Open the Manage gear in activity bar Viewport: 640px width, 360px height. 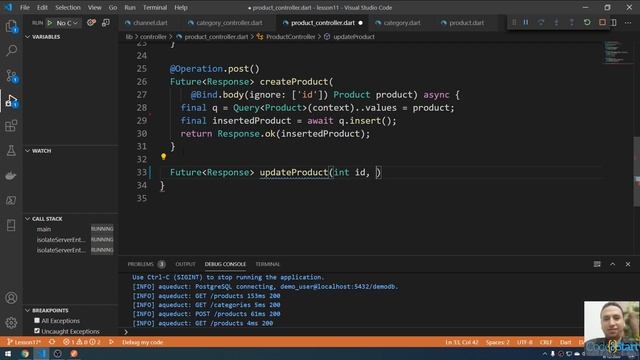[11, 323]
